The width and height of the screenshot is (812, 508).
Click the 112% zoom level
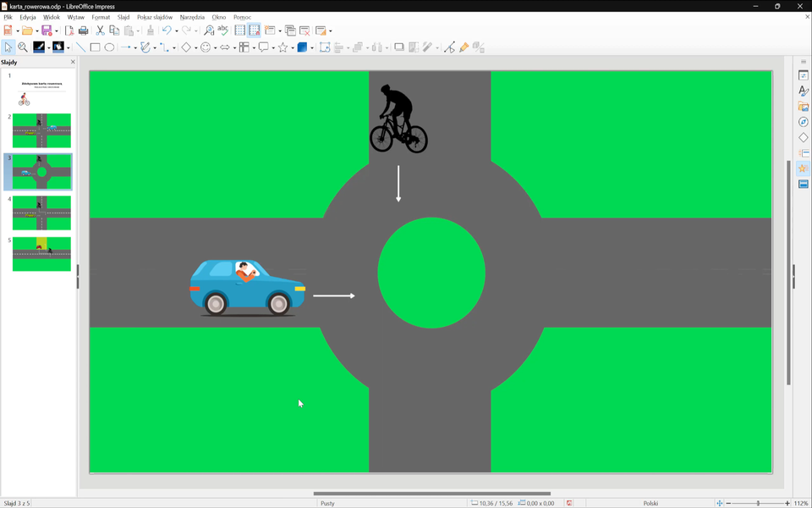pyautogui.click(x=800, y=503)
